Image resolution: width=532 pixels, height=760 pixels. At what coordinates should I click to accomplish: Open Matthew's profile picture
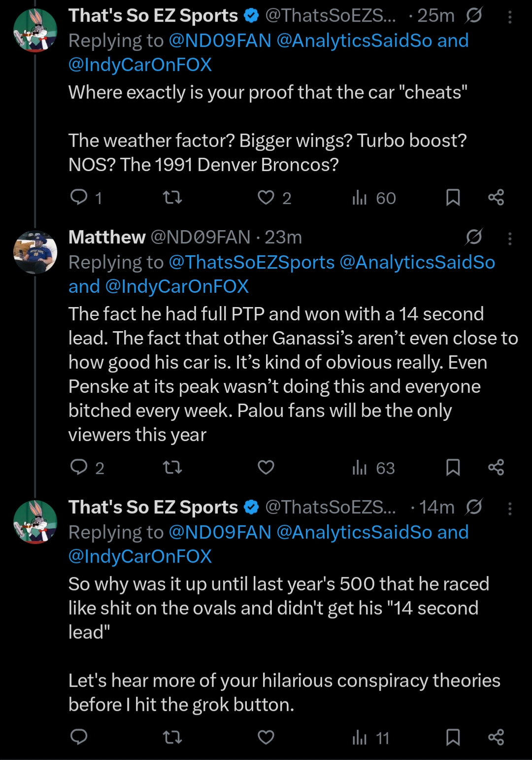[35, 252]
